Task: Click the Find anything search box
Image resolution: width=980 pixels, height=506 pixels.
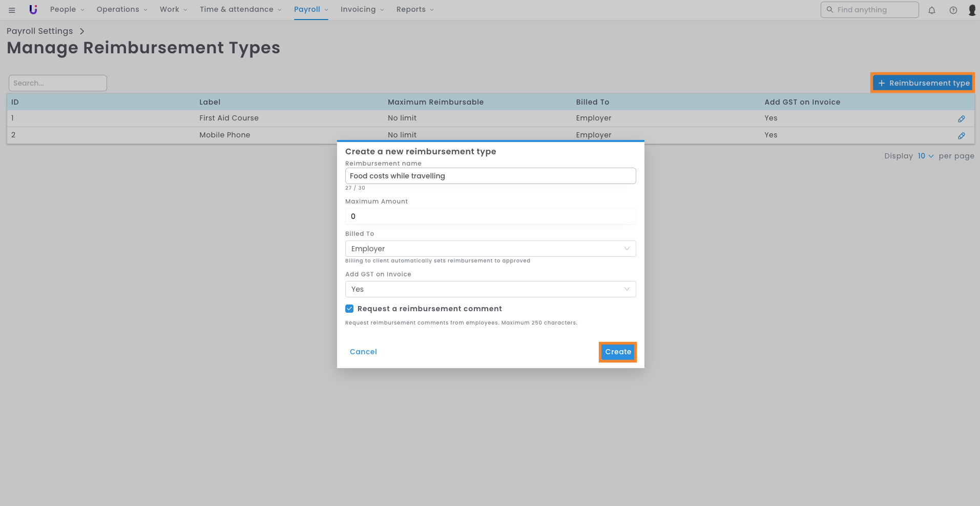Action: click(x=869, y=10)
